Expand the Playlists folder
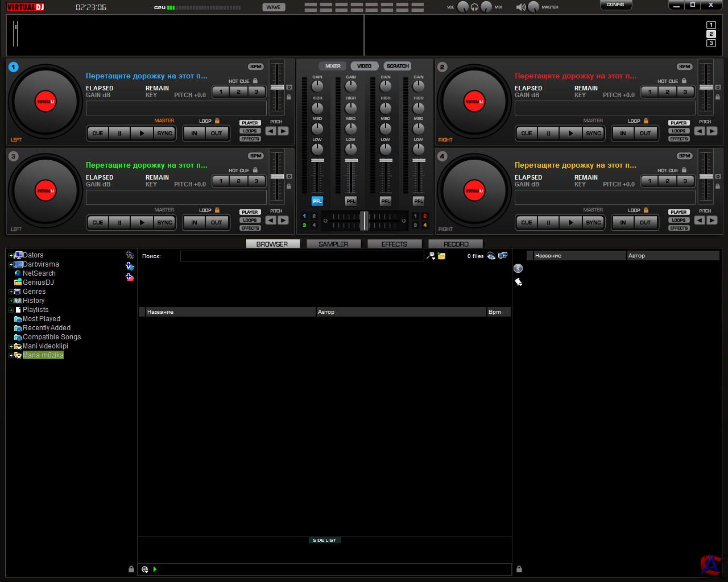Screen dimensions: 728x582 tap(11, 310)
